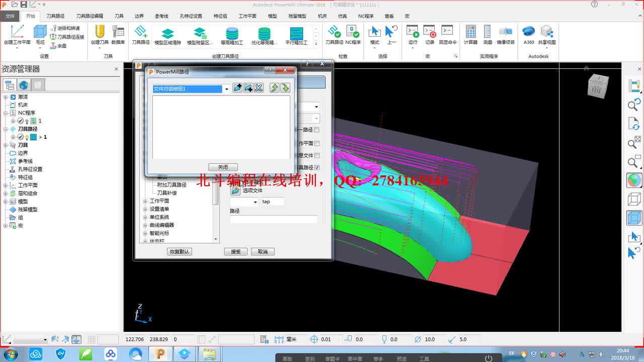Image resolution: width=644 pixels, height=362 pixels.
Task: Open the file explorer taskbar icon
Action: pyautogui.click(x=209, y=354)
